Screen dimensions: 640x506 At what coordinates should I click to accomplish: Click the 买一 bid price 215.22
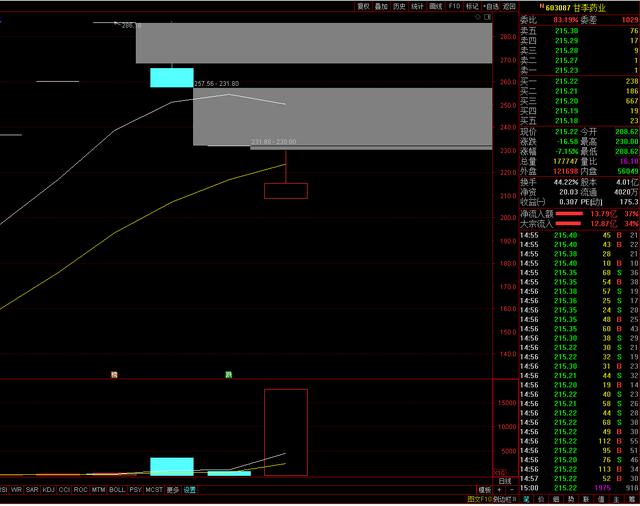point(567,81)
